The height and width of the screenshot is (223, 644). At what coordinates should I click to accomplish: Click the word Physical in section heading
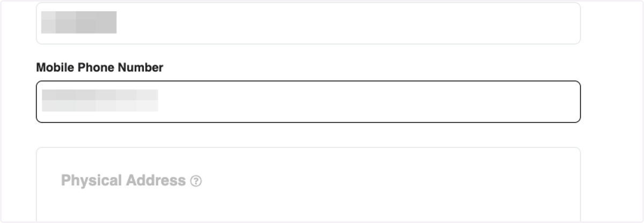[92, 181]
